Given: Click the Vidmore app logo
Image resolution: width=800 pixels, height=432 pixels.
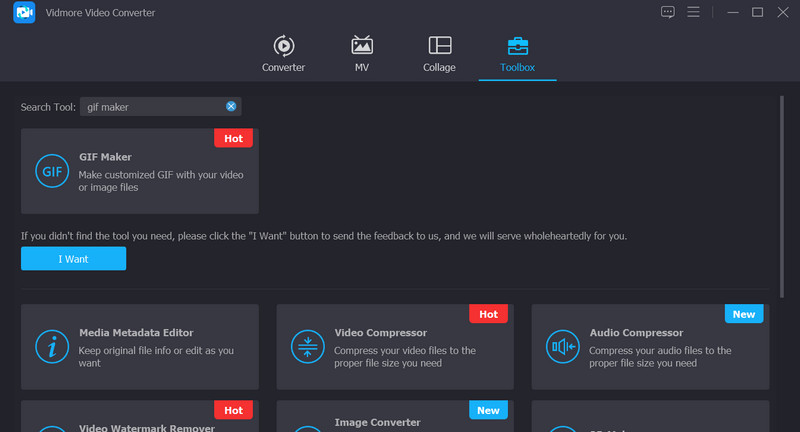Looking at the screenshot, I should click(26, 12).
